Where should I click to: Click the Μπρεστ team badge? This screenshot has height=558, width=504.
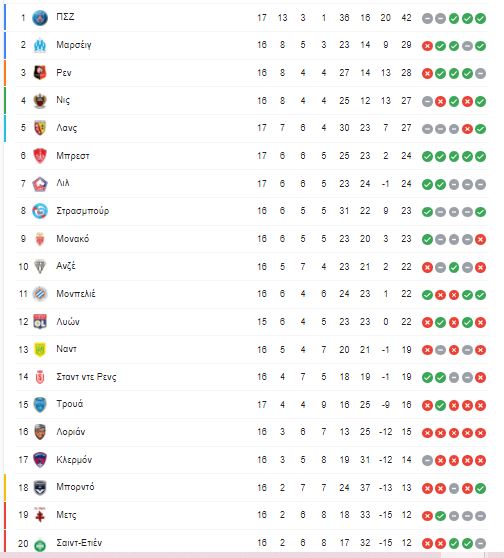[40, 156]
